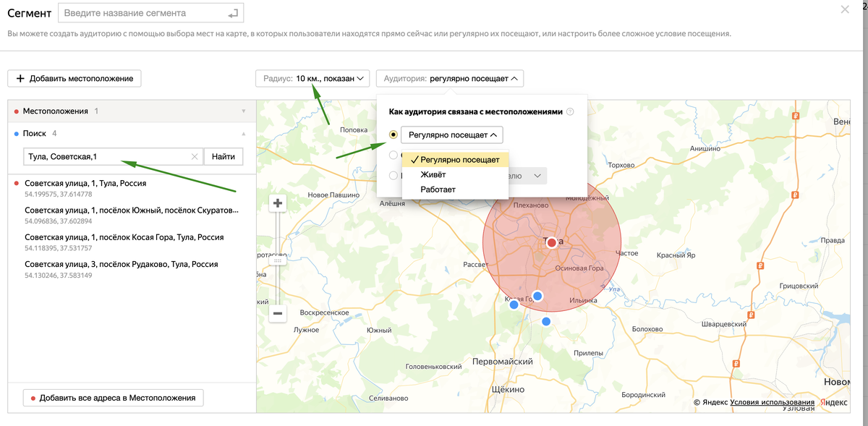
Task: Open the Радиус 10 км dropdown
Action: click(313, 78)
